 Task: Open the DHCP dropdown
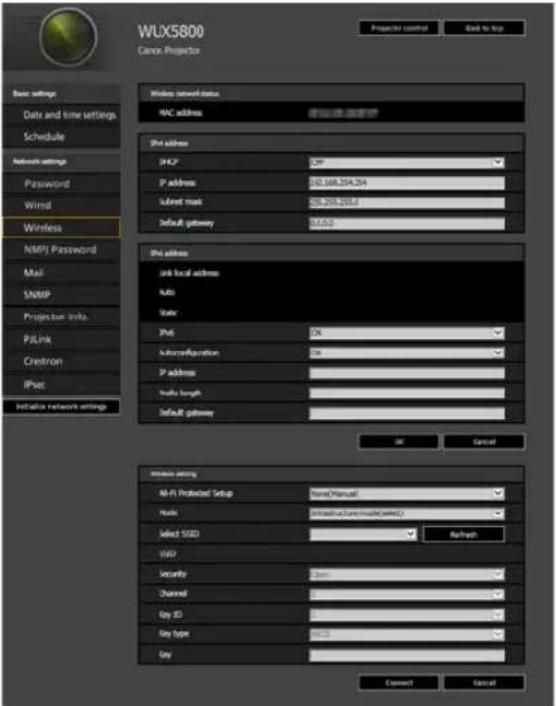407,163
